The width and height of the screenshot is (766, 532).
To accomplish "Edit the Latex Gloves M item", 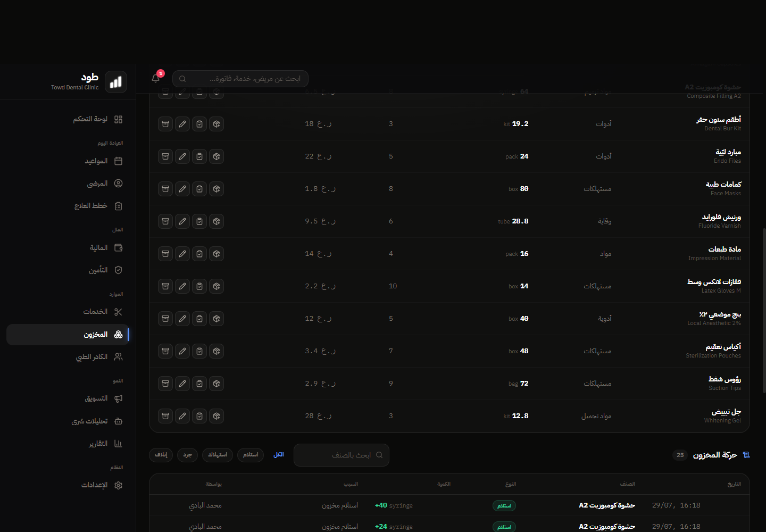I will click(x=182, y=286).
